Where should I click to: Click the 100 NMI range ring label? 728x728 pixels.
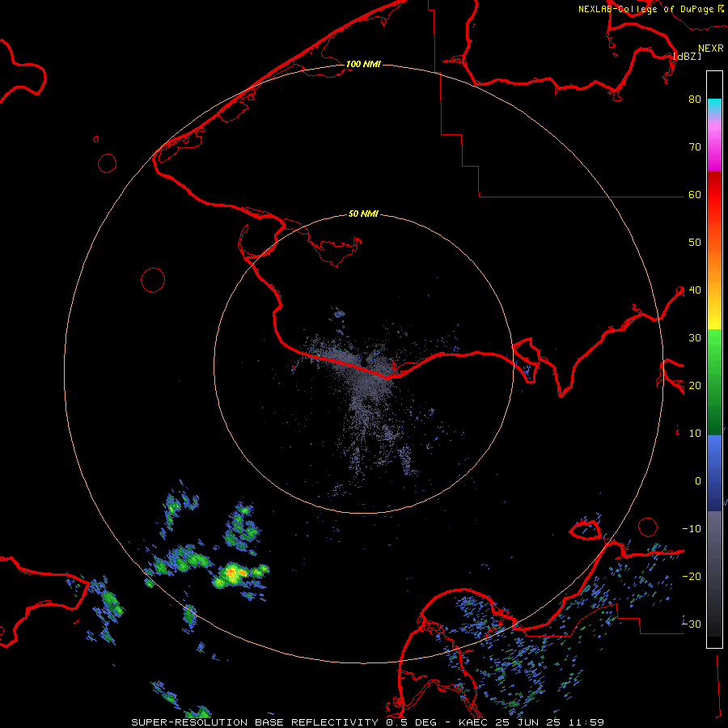tap(363, 64)
